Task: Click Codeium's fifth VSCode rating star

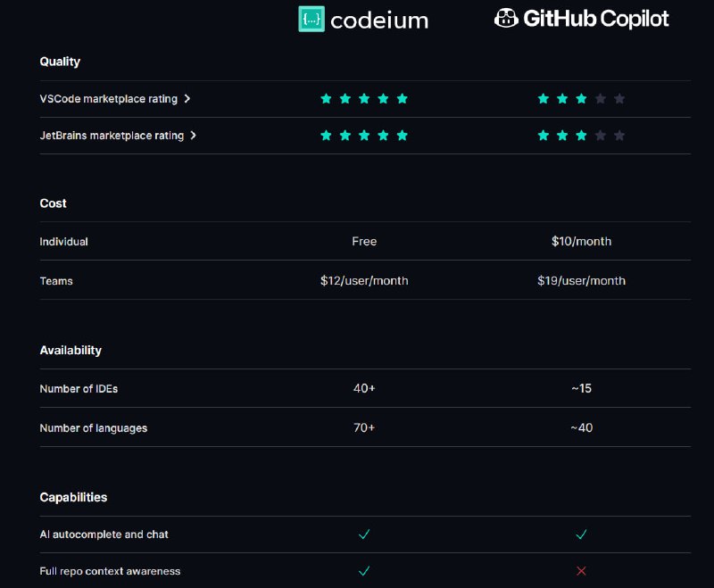Action: [403, 99]
